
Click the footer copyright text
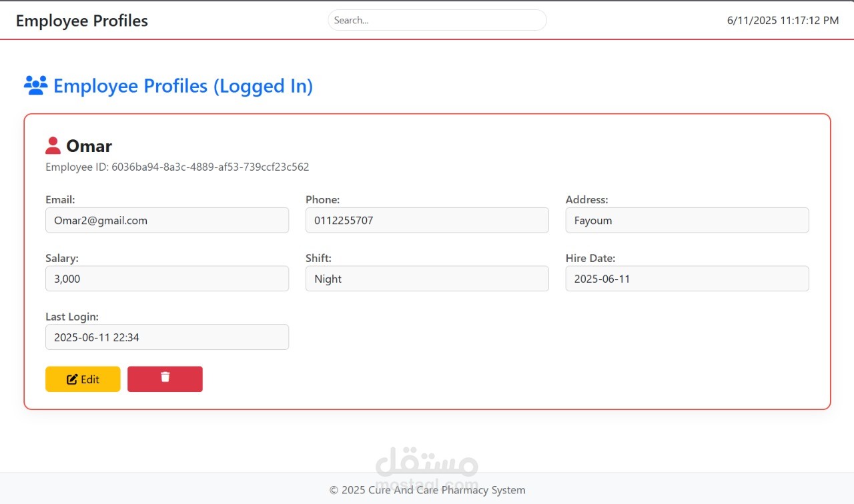[427, 490]
